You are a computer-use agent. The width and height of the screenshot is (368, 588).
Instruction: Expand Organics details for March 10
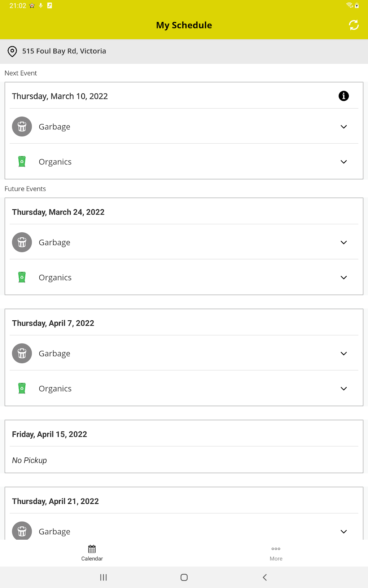point(343,162)
